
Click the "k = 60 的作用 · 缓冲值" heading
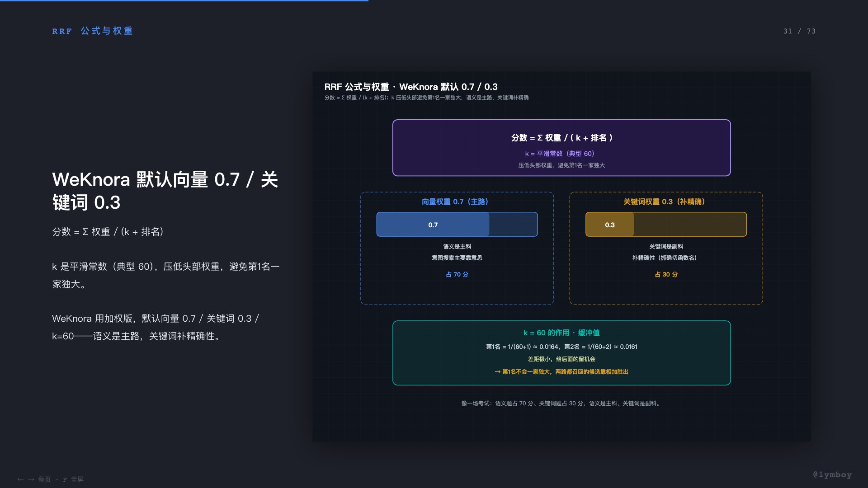561,333
